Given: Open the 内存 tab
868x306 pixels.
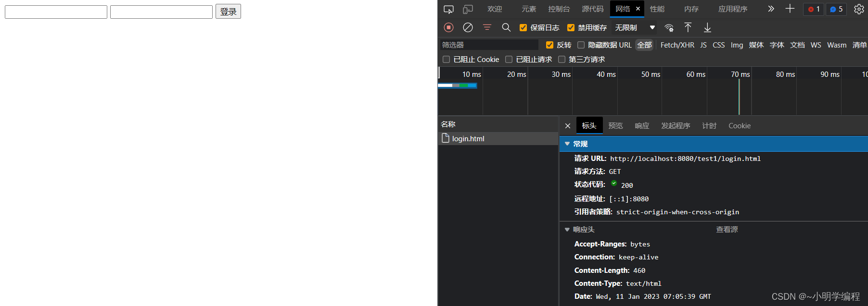Looking at the screenshot, I should [691, 9].
